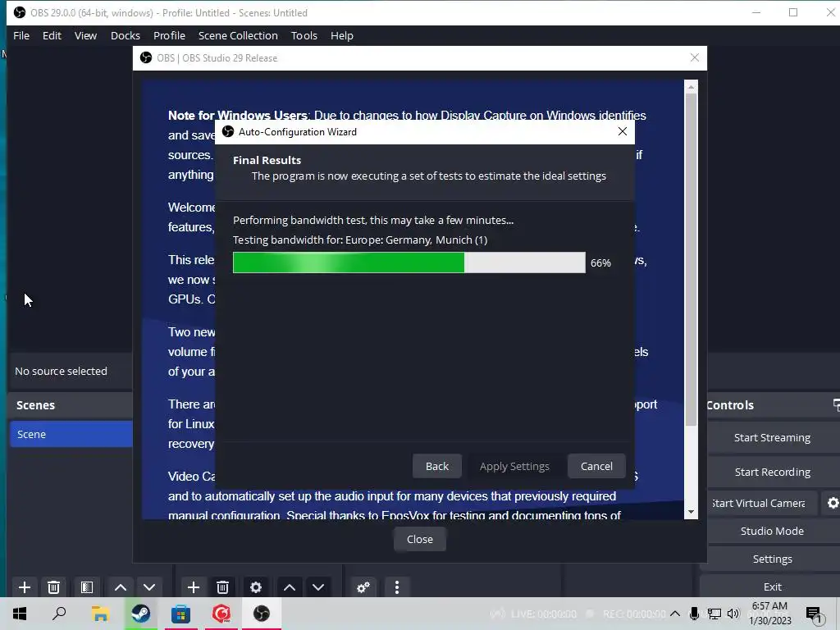The image size is (840, 630).
Task: Cancel the Auto-Configuration Wizard
Action: [597, 466]
